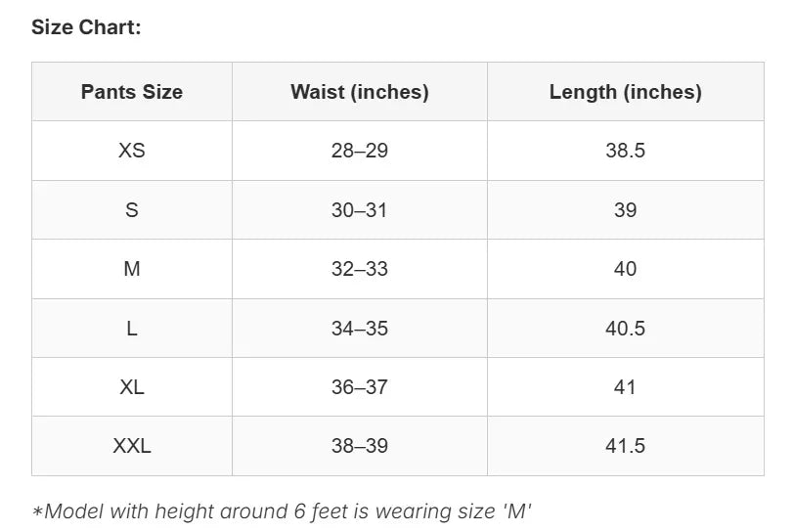Click the Length (inches) column header
The image size is (793, 532).
[x=626, y=92]
